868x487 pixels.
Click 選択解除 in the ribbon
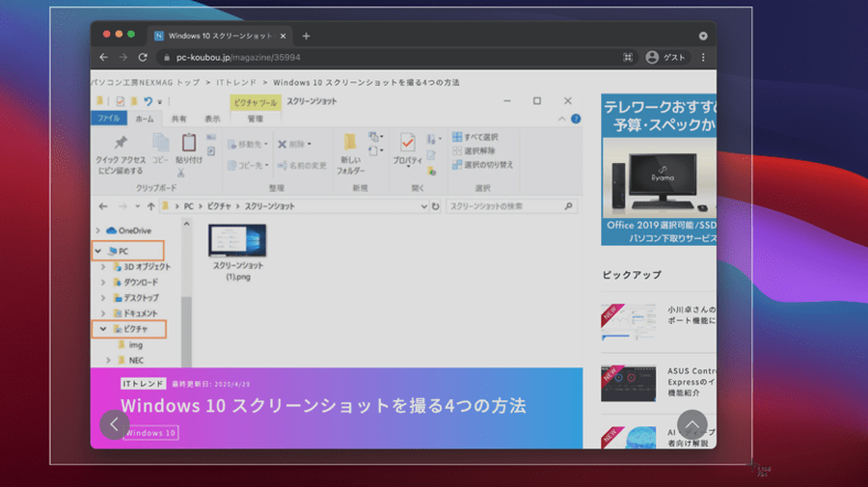(x=474, y=150)
